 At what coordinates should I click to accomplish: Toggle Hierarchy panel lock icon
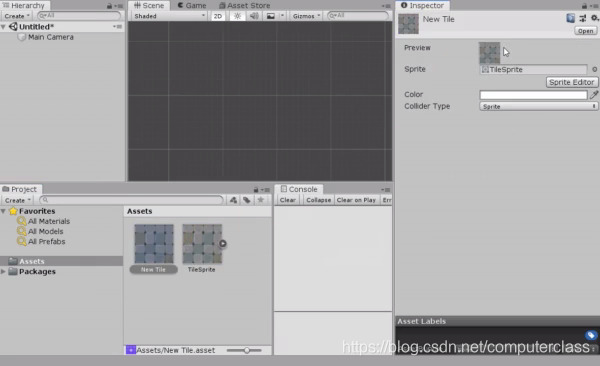(x=109, y=6)
